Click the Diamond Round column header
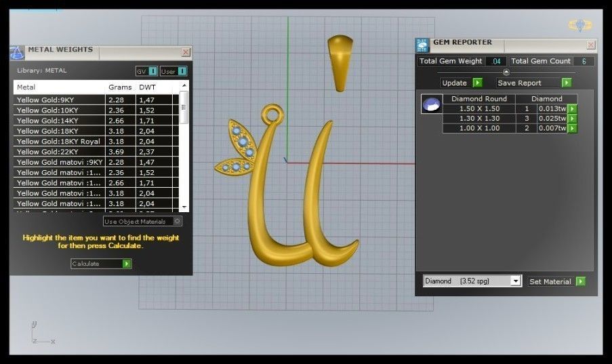 (479, 99)
